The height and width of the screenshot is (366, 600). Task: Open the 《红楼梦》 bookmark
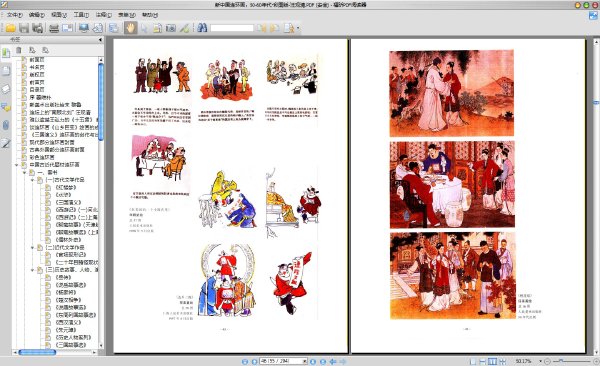tap(65, 188)
